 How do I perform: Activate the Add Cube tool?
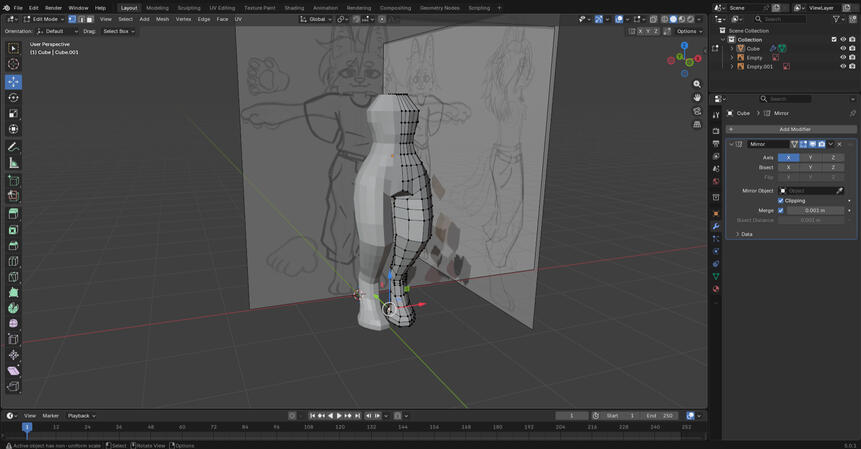(13, 180)
